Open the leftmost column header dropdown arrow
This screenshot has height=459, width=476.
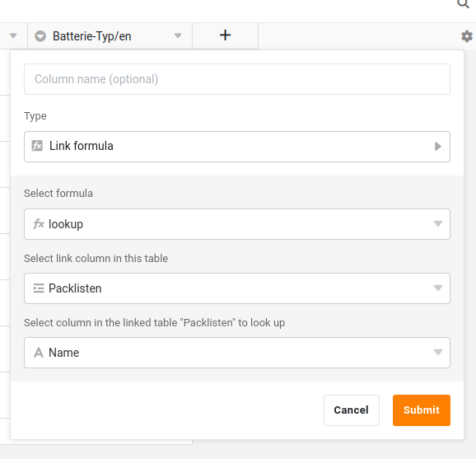pos(13,35)
